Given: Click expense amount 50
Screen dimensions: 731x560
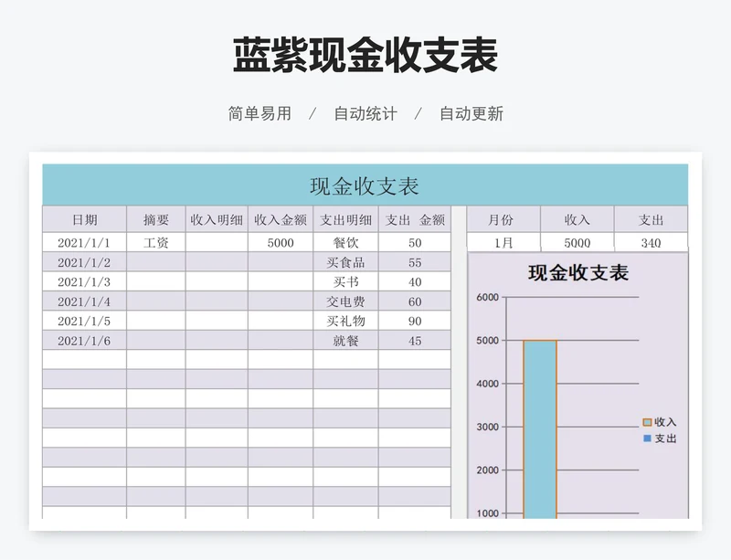Looking at the screenshot, I should click(415, 242).
